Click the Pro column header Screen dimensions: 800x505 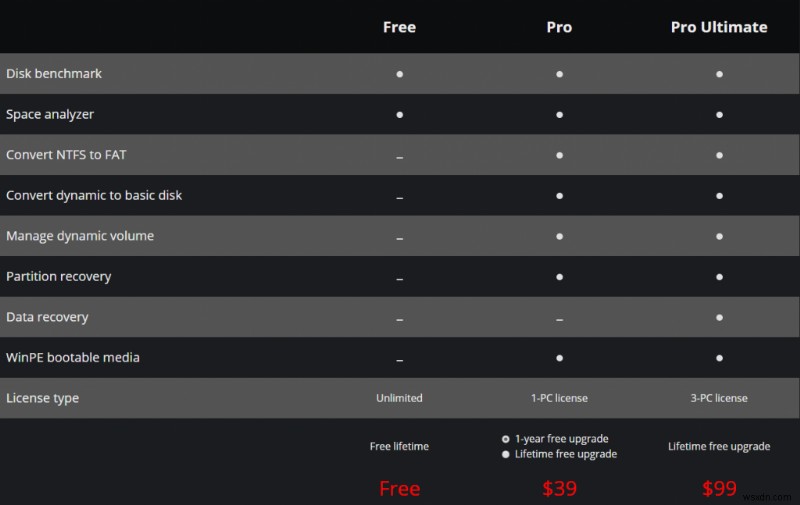[x=559, y=27]
